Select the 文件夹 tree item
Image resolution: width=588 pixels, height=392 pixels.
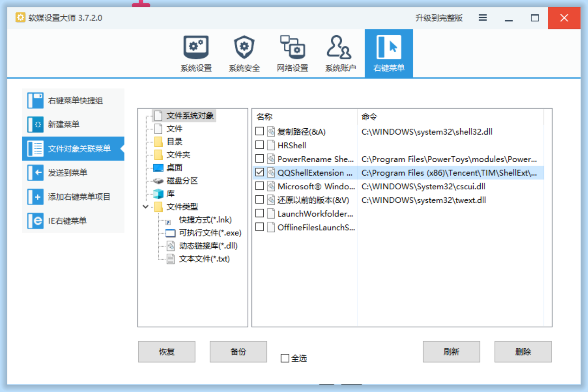coord(178,155)
